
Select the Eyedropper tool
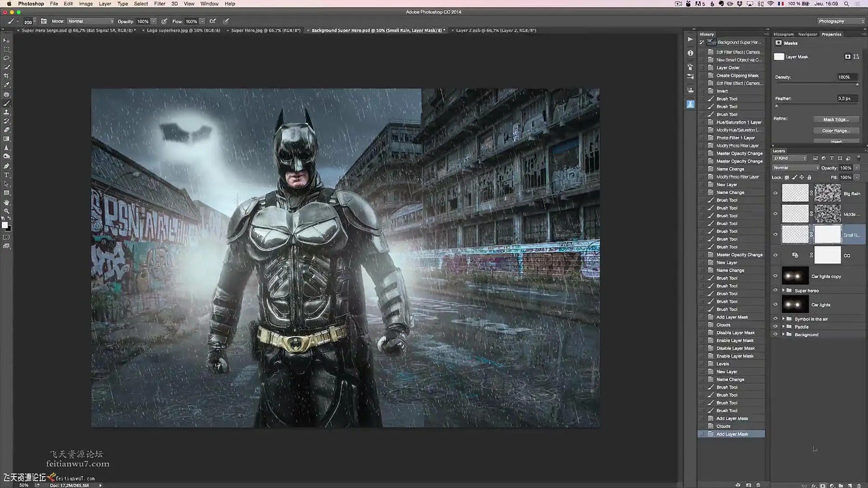click(x=6, y=85)
